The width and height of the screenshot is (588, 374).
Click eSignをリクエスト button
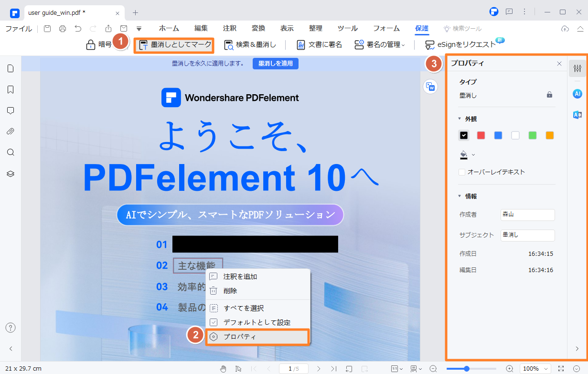click(x=460, y=45)
